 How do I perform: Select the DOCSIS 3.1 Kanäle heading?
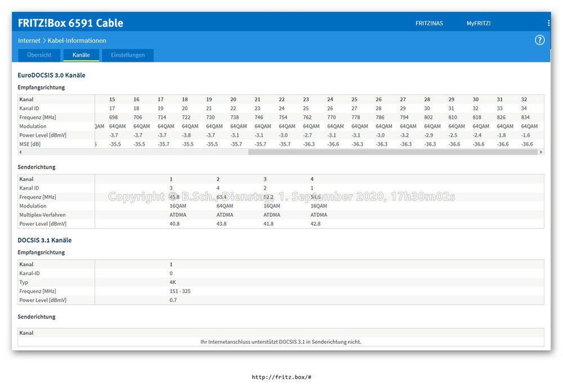tap(45, 240)
